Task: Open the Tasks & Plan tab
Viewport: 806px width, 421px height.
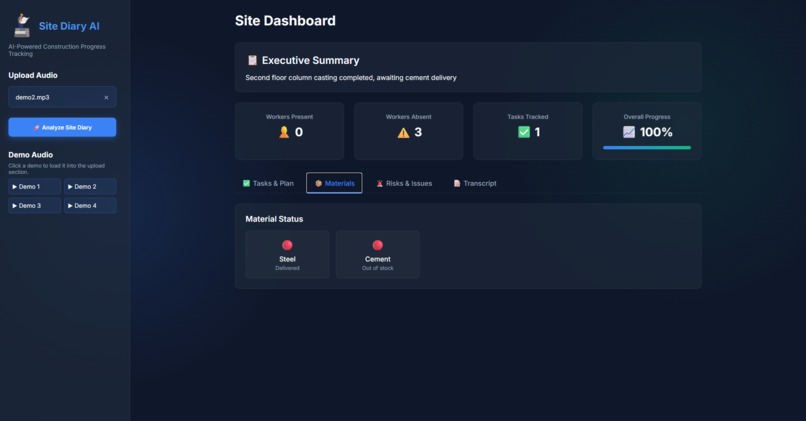Action: coord(268,184)
